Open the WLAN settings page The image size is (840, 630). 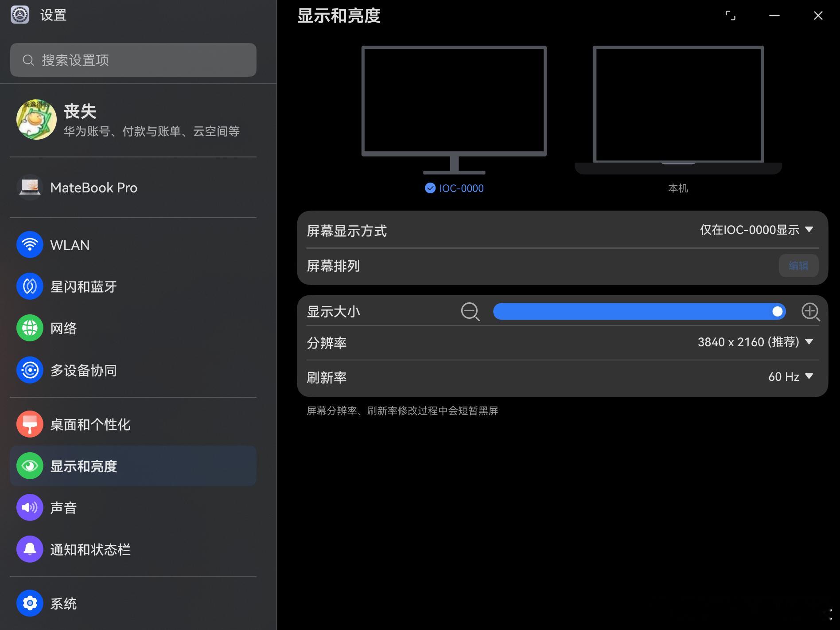coord(133,245)
